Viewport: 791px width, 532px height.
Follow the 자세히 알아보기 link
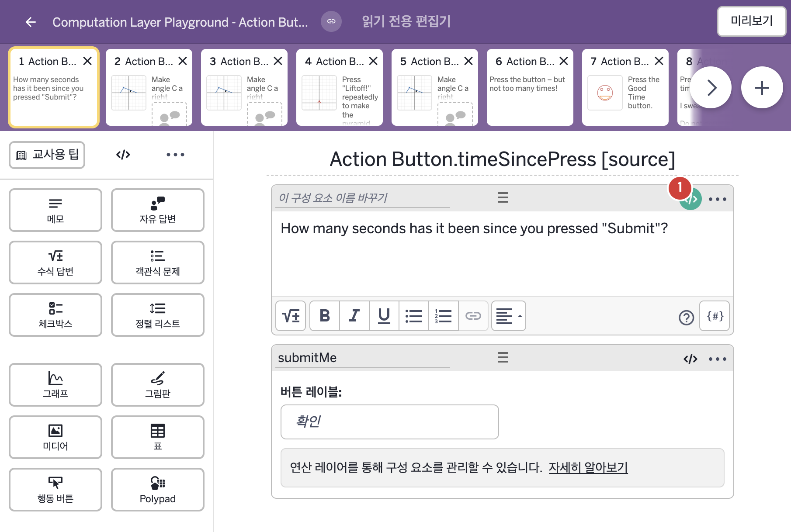coord(588,467)
